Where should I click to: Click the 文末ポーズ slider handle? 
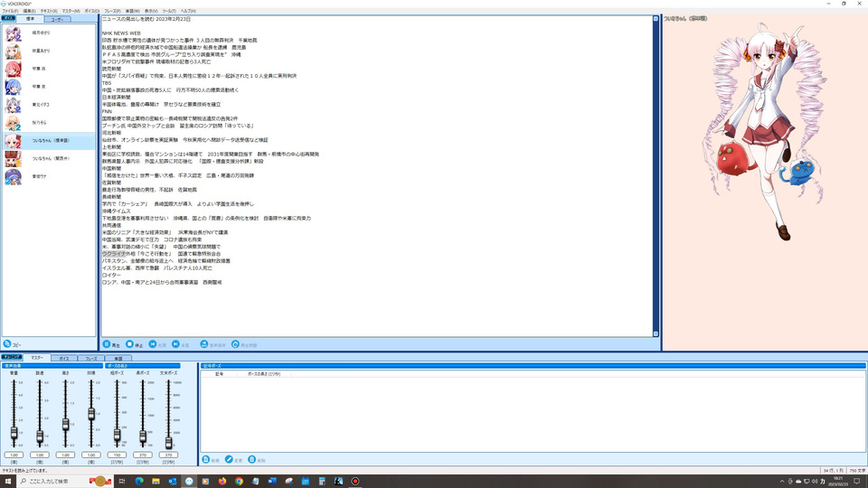pos(168,442)
